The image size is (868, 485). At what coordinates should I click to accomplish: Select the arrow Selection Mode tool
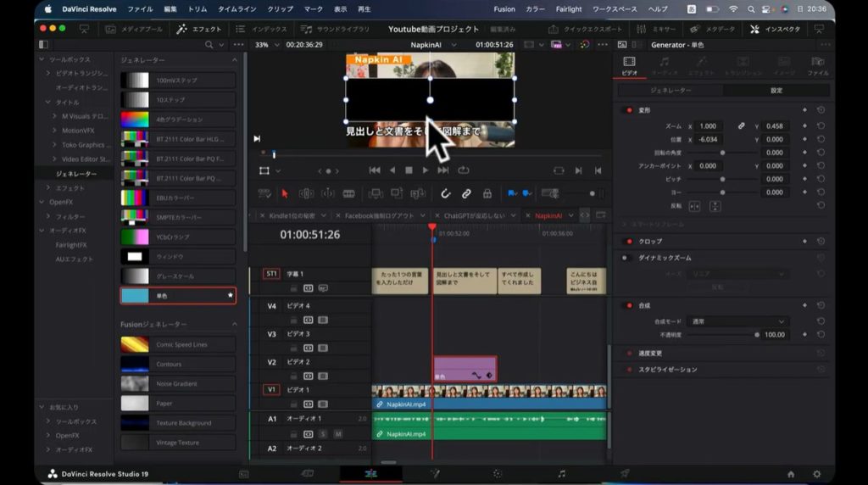pyautogui.click(x=285, y=193)
